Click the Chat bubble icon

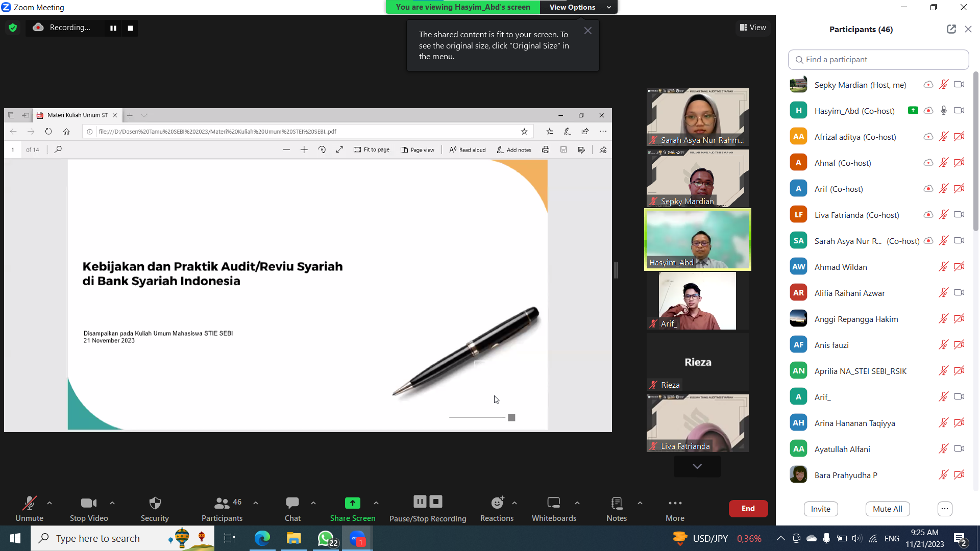tap(292, 504)
